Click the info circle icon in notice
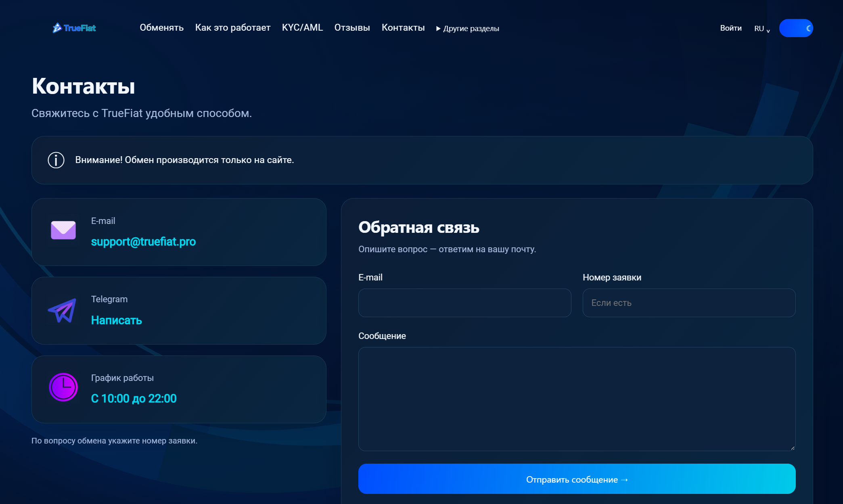 [56, 160]
